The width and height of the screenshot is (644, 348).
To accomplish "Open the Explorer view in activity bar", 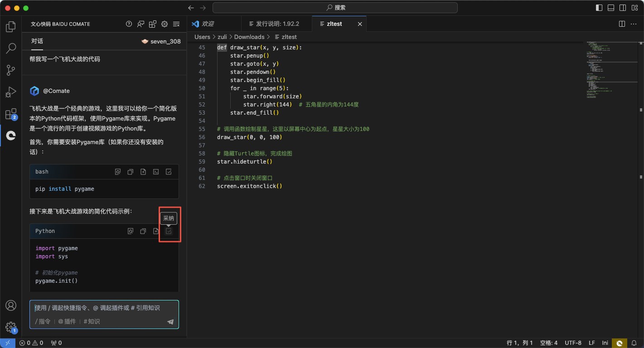I will click(x=11, y=27).
